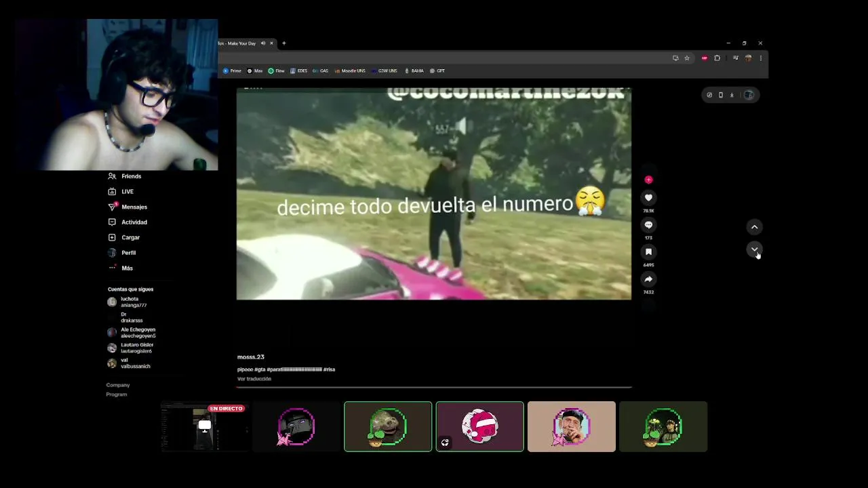
Task: Click the red adblock extension icon
Action: pos(705,58)
